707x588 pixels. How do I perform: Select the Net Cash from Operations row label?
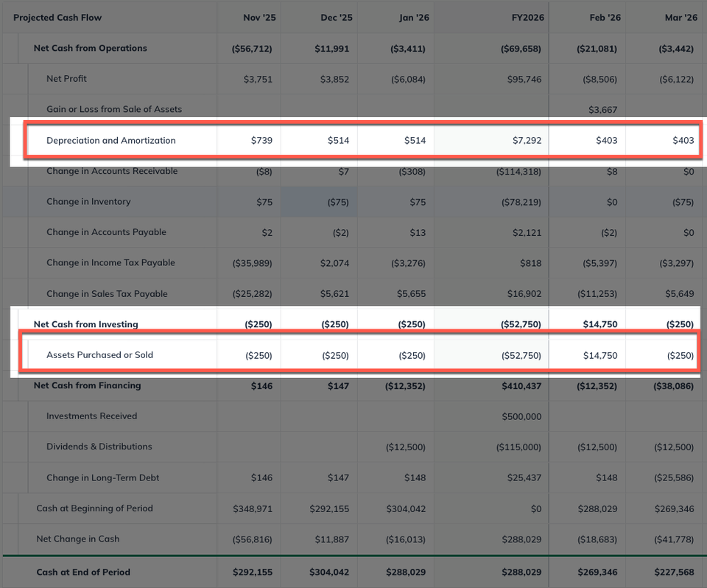(x=90, y=49)
